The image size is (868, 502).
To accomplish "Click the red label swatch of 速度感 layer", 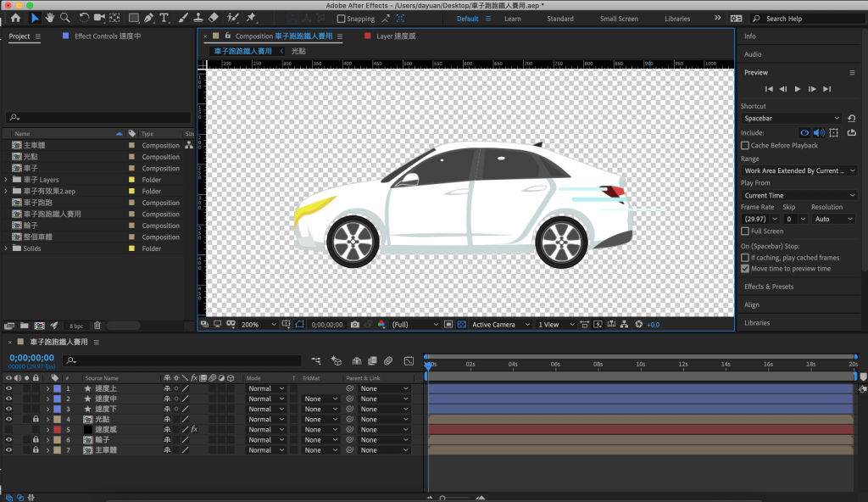I will [x=57, y=430].
